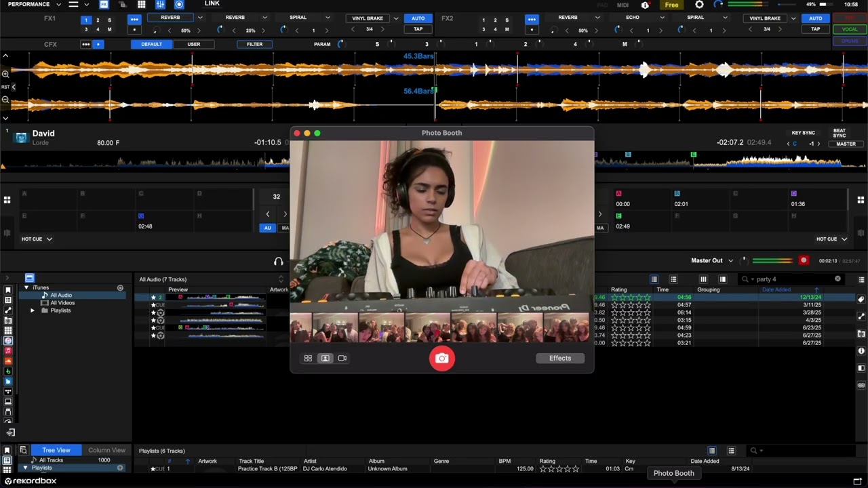Screen dimensions: 868x488
Task: Toggle the FX panel icon in top toolbar
Action: point(104,5)
